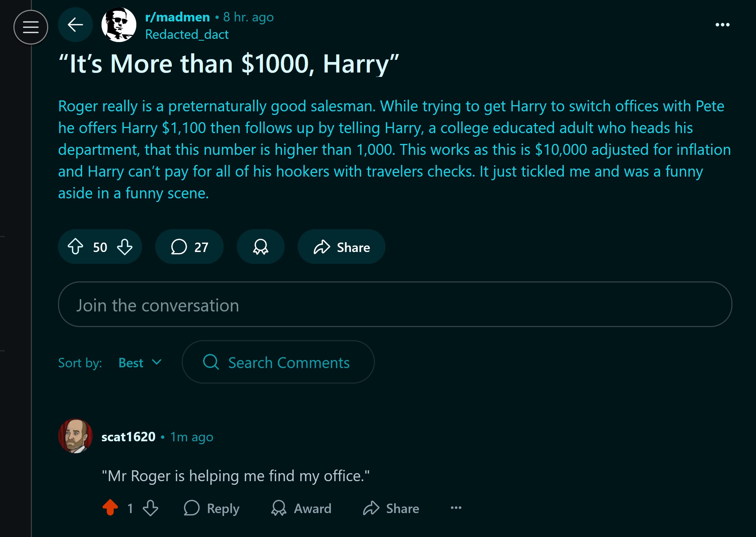Open more options on scat1620's comment
This screenshot has width=756, height=537.
pos(456,508)
